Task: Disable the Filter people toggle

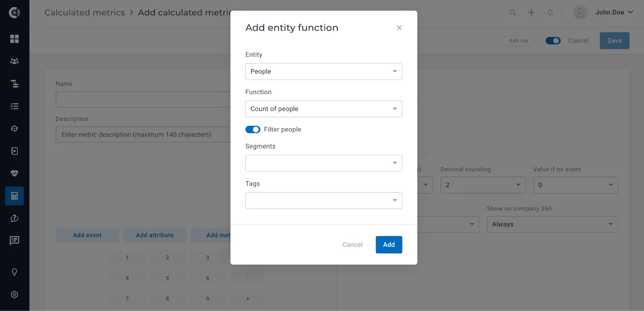Action: [x=253, y=129]
